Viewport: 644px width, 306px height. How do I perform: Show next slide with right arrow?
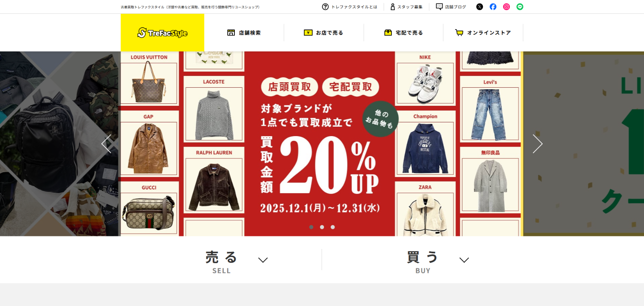click(x=538, y=144)
